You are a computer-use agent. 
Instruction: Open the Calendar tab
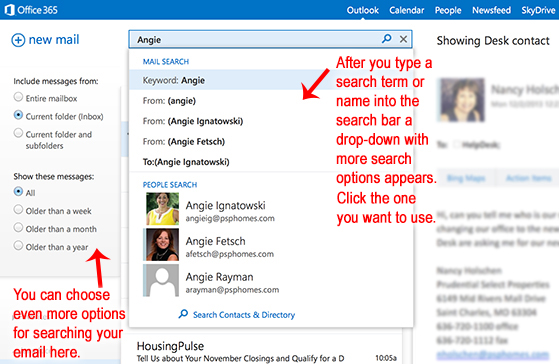pos(407,10)
